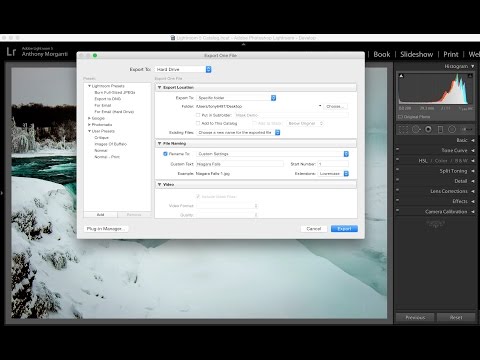Select For Email (Hard Drive) preset
480x360 pixels.
(x=114, y=112)
